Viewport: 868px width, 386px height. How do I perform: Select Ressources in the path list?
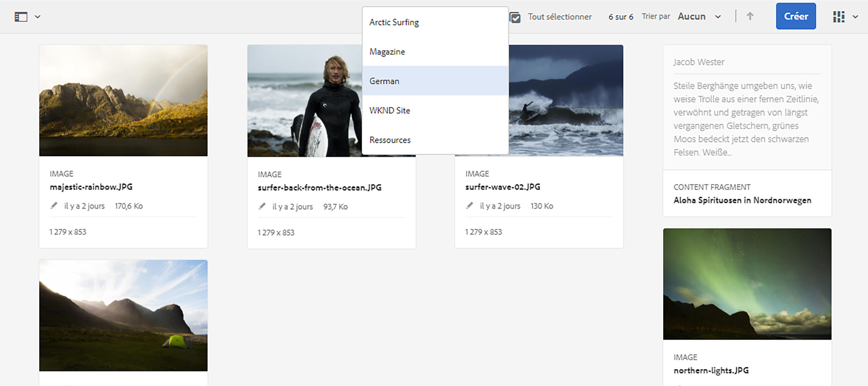pyautogui.click(x=390, y=140)
